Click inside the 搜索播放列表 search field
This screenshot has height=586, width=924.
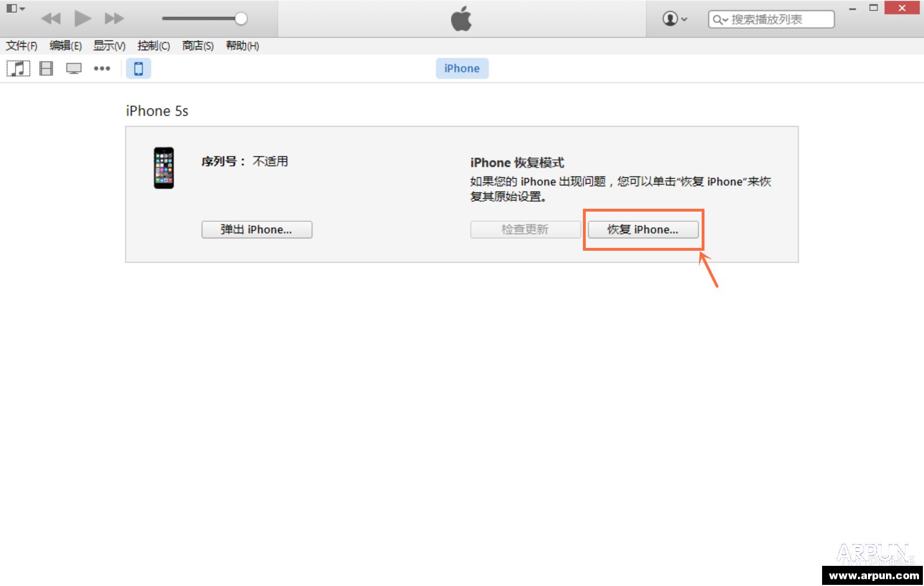(x=778, y=19)
